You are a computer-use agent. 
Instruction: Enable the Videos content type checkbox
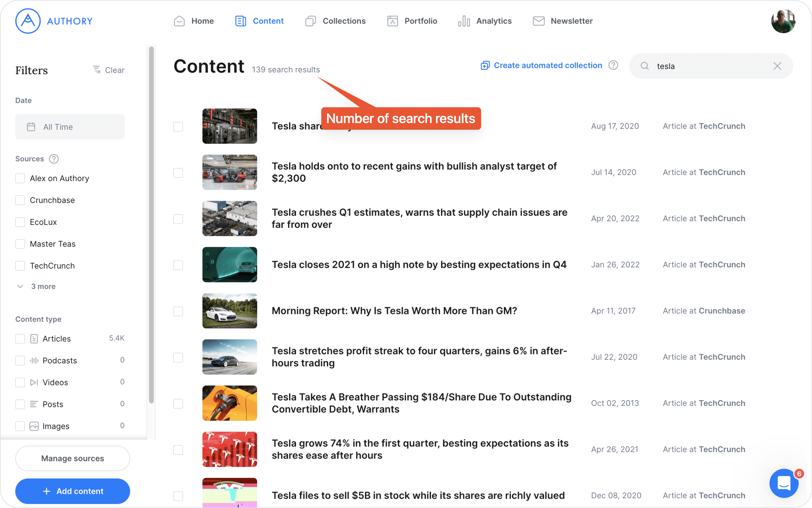20,382
